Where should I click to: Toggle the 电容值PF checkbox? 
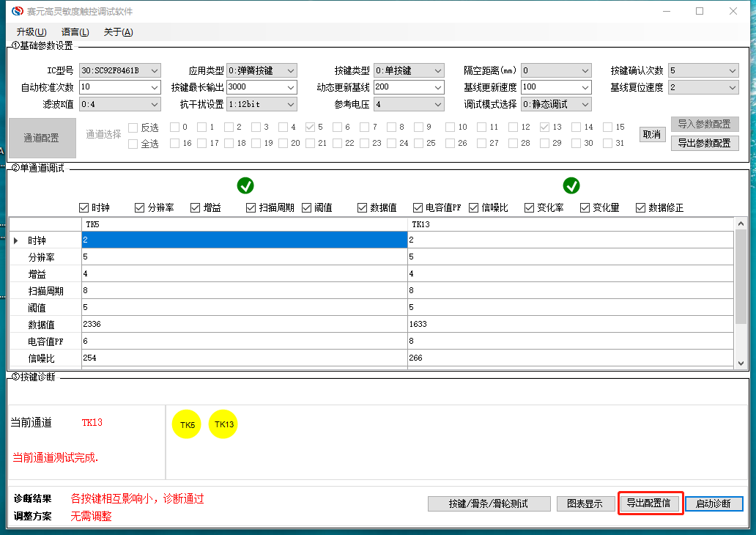click(418, 208)
